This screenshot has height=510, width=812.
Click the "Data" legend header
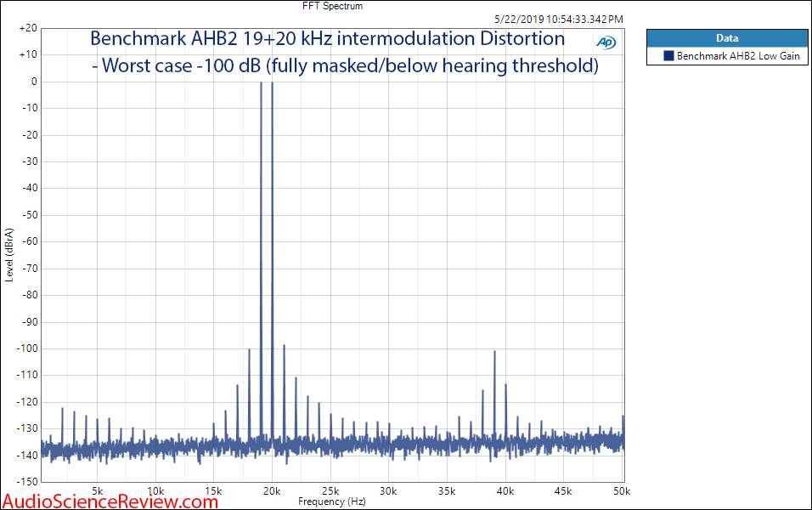[727, 38]
